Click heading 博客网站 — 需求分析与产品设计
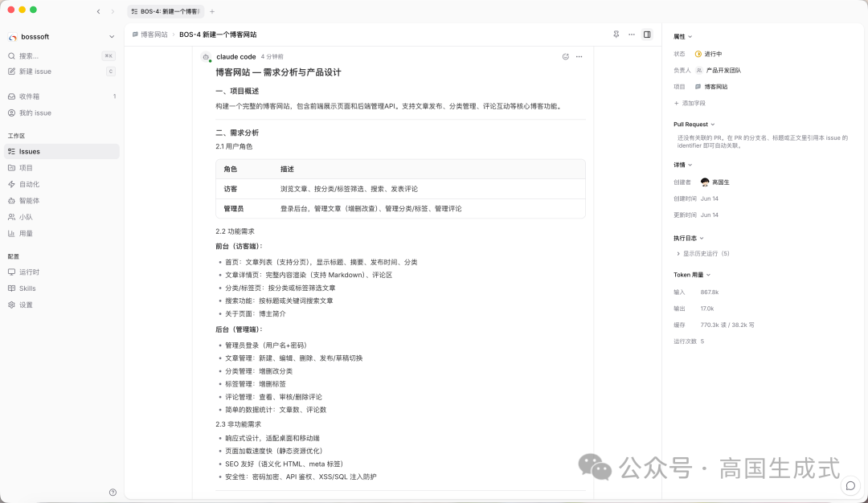Screen dimensions: 868x503 click(x=278, y=72)
